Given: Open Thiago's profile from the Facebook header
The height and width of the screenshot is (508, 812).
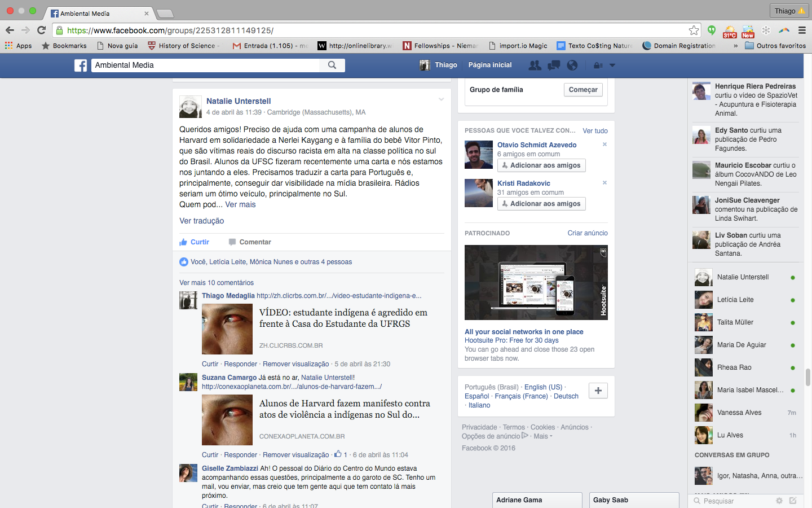Looking at the screenshot, I should [x=438, y=65].
